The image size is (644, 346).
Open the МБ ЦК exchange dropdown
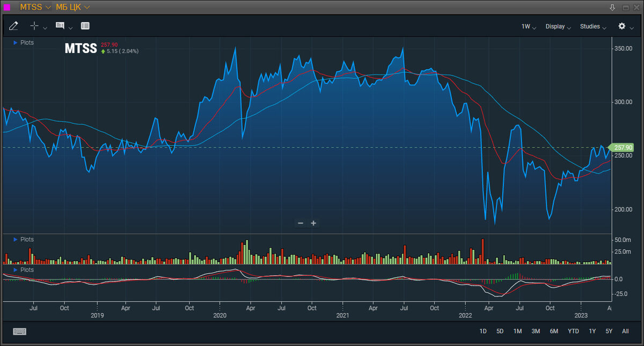73,7
